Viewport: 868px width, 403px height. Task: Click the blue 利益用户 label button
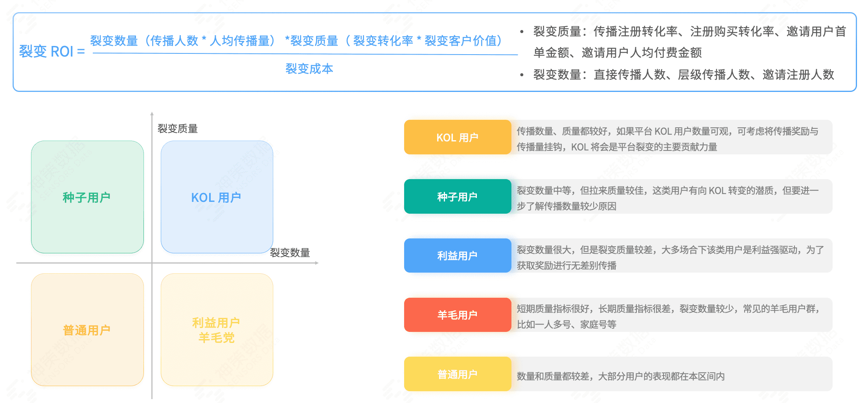pyautogui.click(x=458, y=256)
